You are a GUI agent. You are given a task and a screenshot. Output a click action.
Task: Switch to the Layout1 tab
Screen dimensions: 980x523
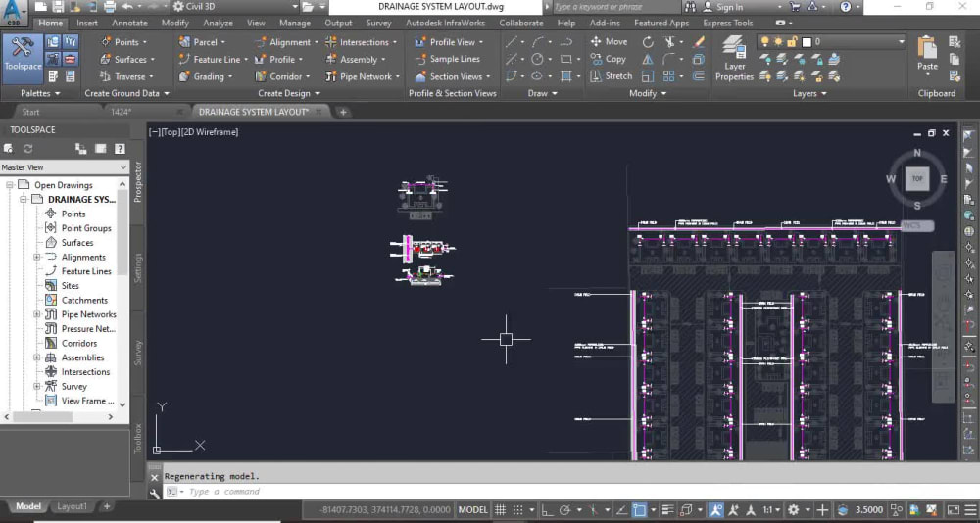(x=72, y=506)
